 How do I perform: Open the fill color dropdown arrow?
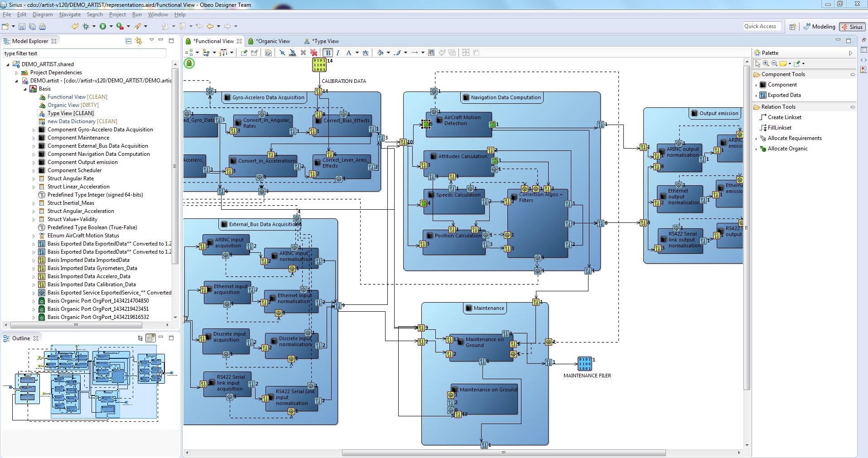pyautogui.click(x=388, y=53)
